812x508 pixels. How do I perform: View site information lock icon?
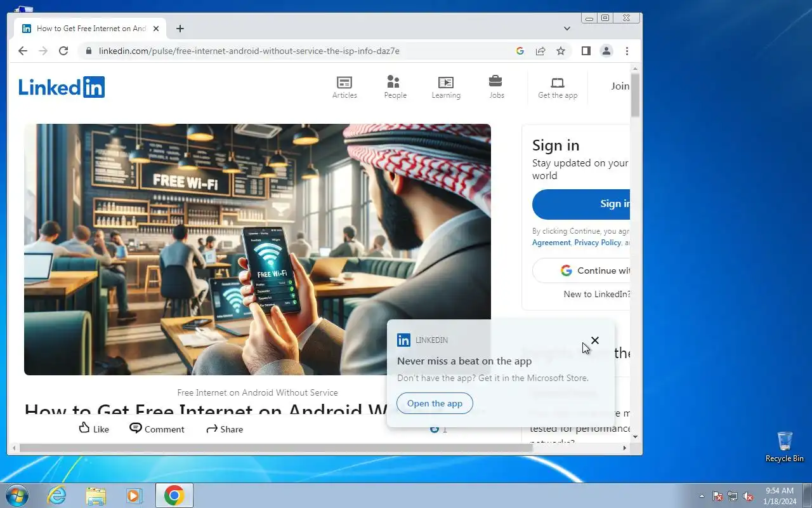pos(88,51)
